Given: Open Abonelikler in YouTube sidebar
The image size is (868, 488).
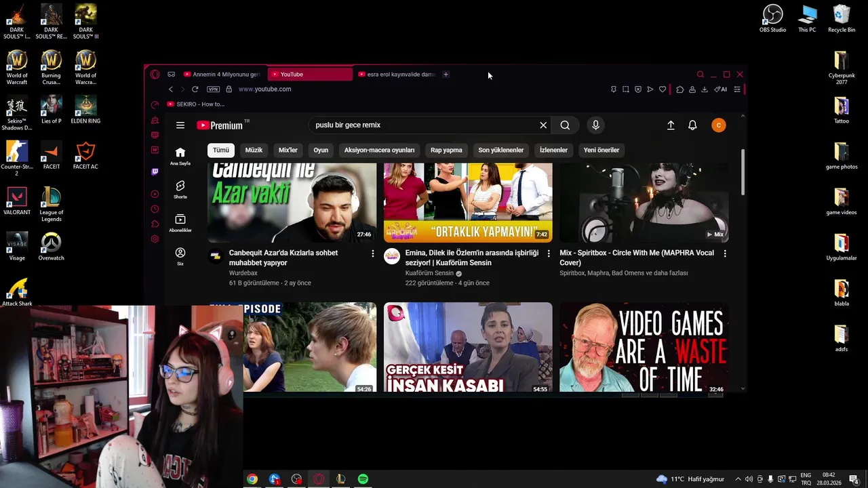Looking at the screenshot, I should 180,223.
